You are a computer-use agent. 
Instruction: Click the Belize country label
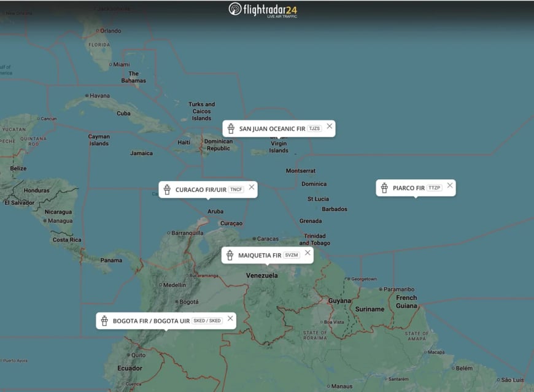(18, 168)
